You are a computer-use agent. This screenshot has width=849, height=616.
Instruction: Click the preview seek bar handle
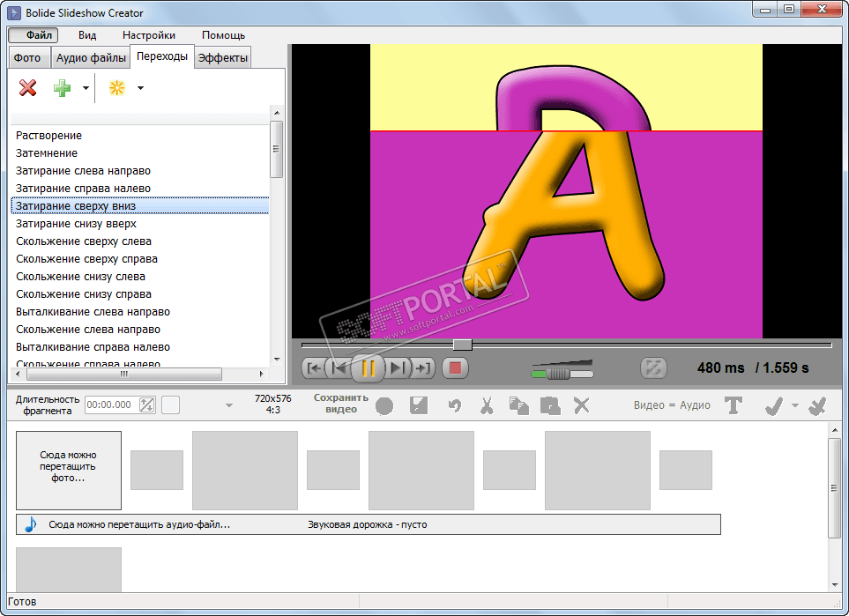(462, 345)
